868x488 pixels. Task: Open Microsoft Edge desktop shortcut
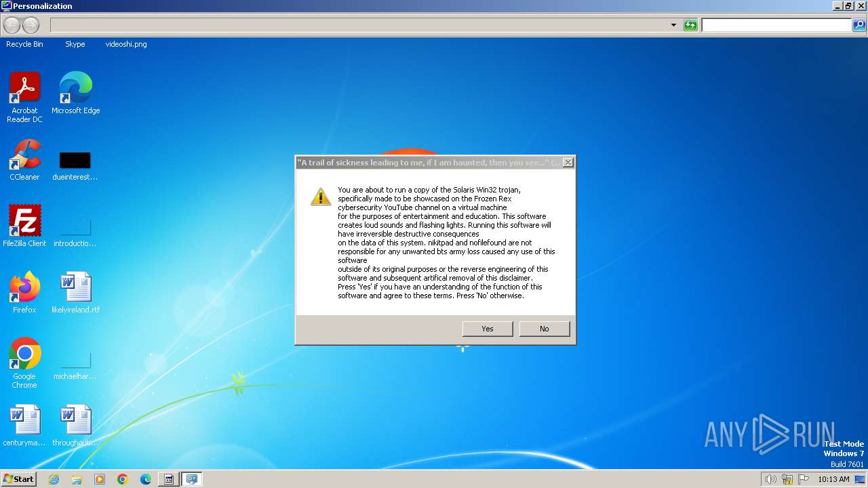(x=75, y=93)
